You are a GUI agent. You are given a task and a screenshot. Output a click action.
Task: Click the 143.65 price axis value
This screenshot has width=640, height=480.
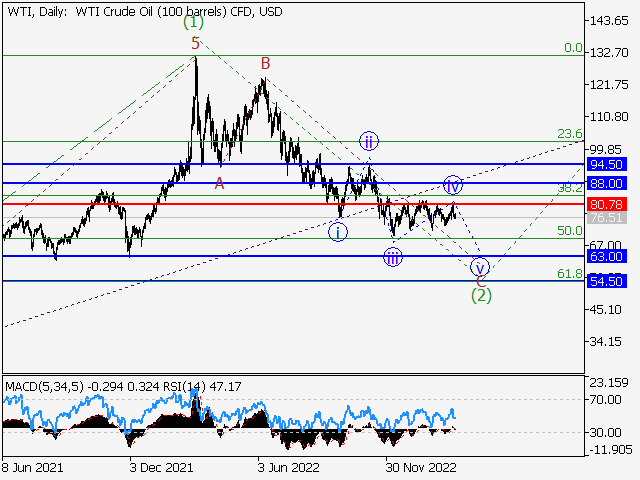[609, 21]
